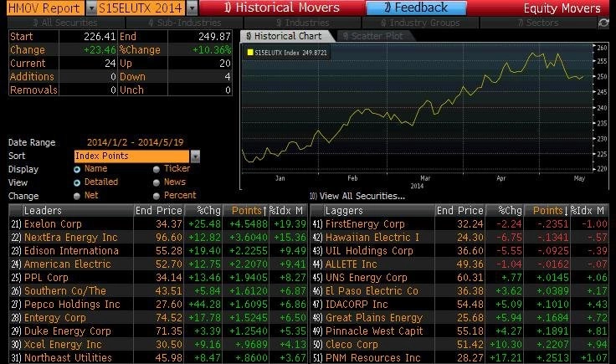This screenshot has width=616, height=364.
Task: Select the Name display radio button
Action: [x=77, y=169]
